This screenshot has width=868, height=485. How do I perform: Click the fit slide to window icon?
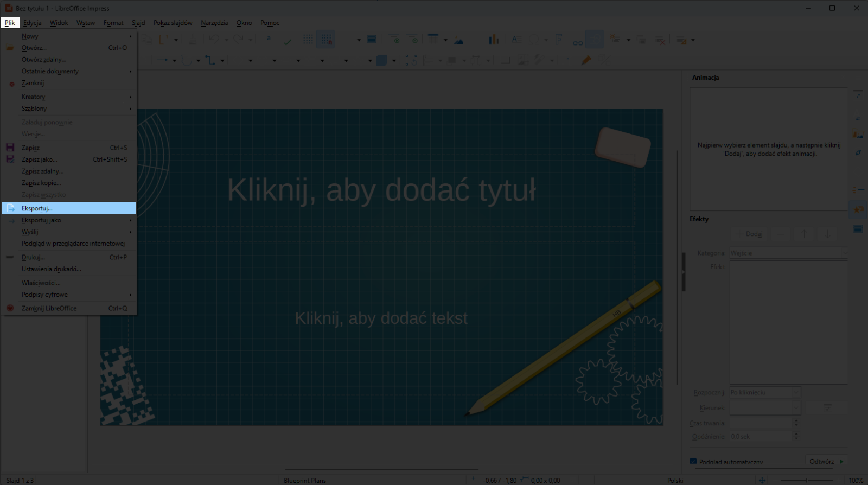[762, 480]
